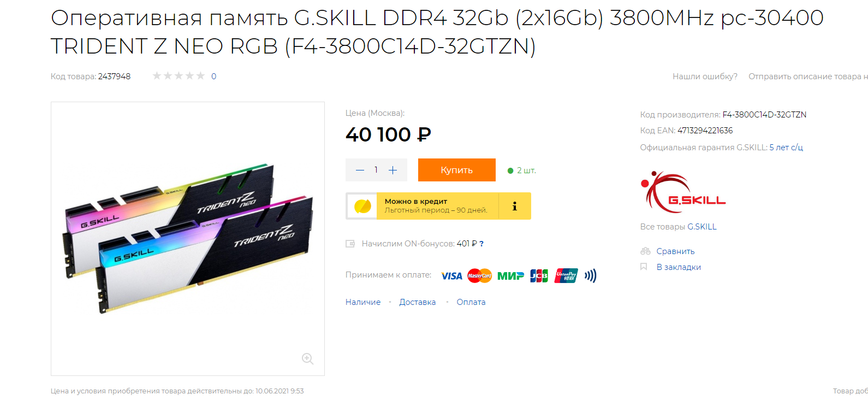This screenshot has height=418, width=868.
Task: Click the G.SKILL brand logo
Action: pyautogui.click(x=683, y=192)
